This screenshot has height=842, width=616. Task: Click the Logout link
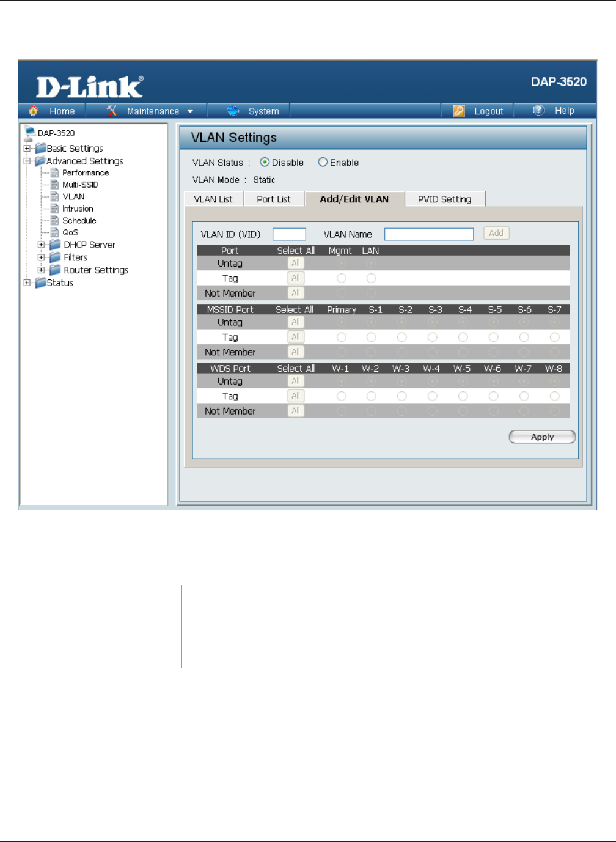click(x=489, y=111)
